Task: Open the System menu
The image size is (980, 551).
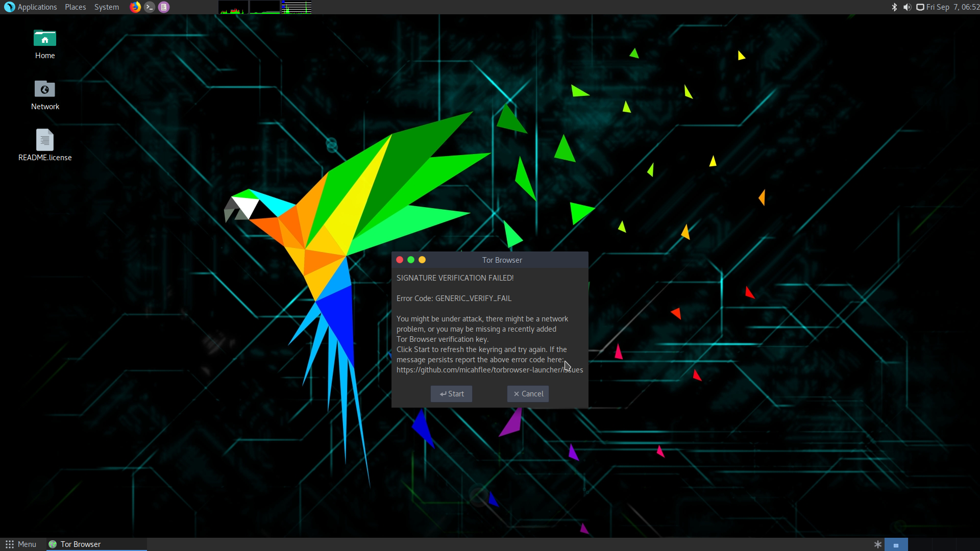Action: (x=106, y=7)
